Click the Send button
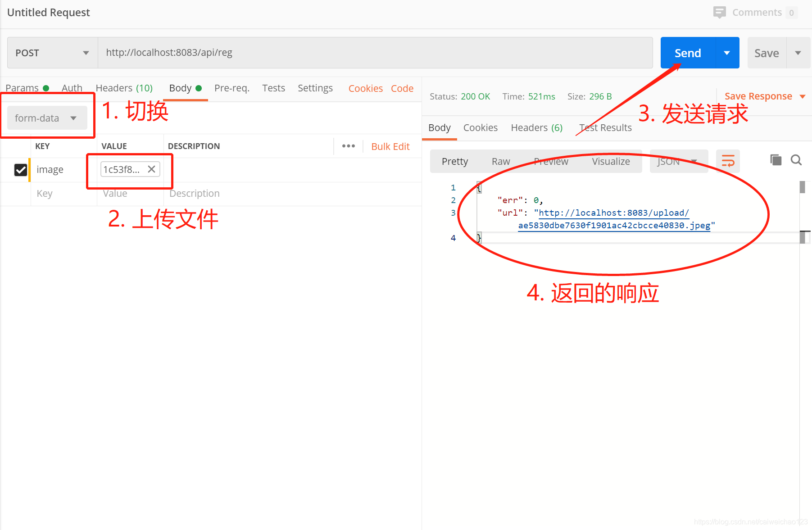The width and height of the screenshot is (812, 530). tap(688, 53)
